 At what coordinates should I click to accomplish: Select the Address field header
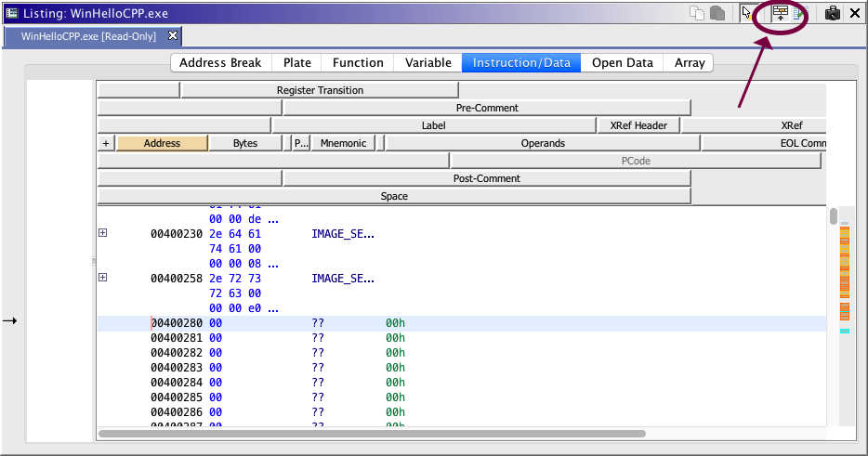pos(163,143)
